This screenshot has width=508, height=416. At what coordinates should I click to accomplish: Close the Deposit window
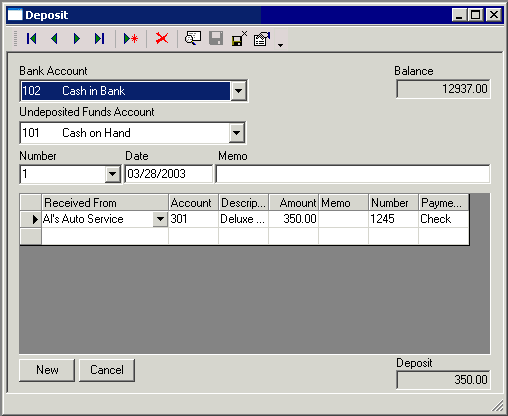(x=493, y=15)
